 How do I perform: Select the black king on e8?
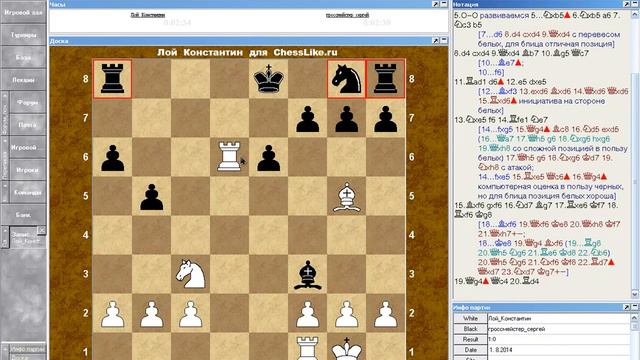pos(269,79)
